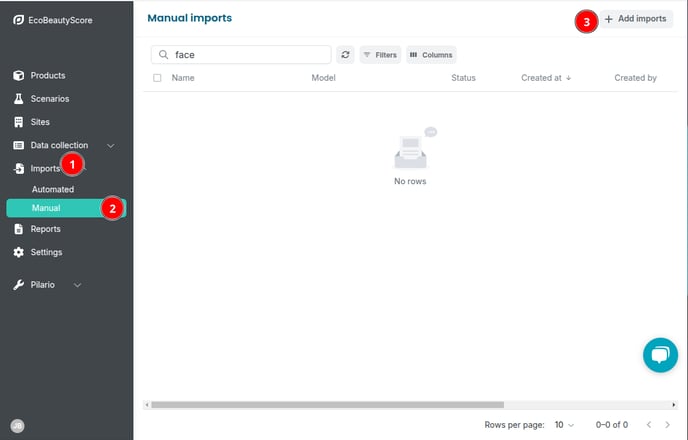Click the Add imports button

pyautogui.click(x=636, y=19)
